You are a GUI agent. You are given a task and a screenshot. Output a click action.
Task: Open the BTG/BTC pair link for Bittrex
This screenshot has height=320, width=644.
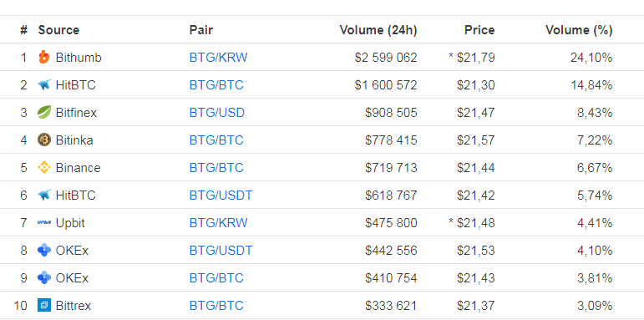click(216, 306)
